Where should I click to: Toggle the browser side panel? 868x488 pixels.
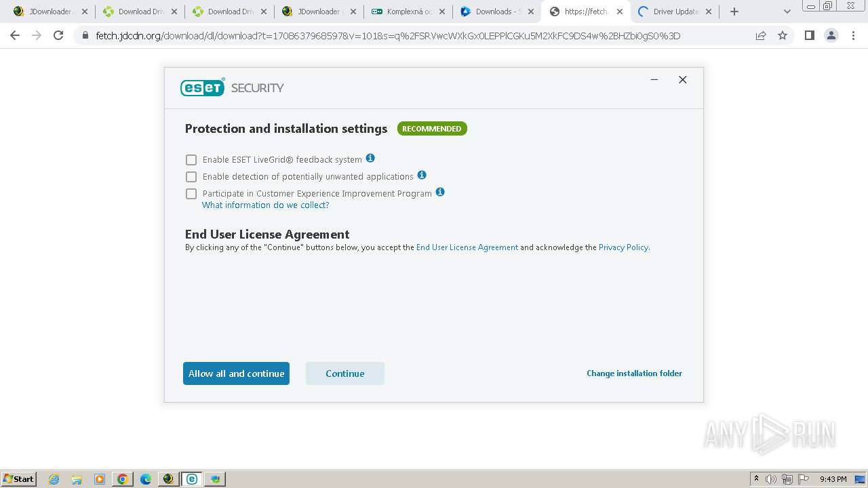(809, 36)
